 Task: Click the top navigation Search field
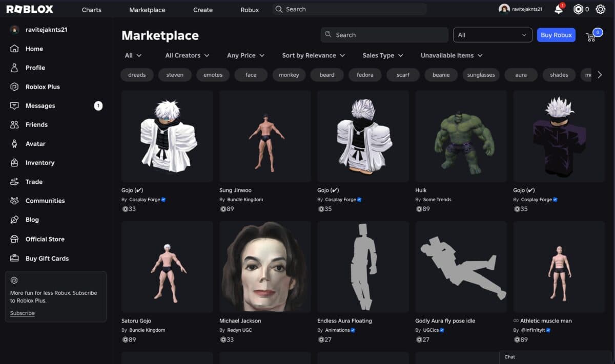point(350,9)
